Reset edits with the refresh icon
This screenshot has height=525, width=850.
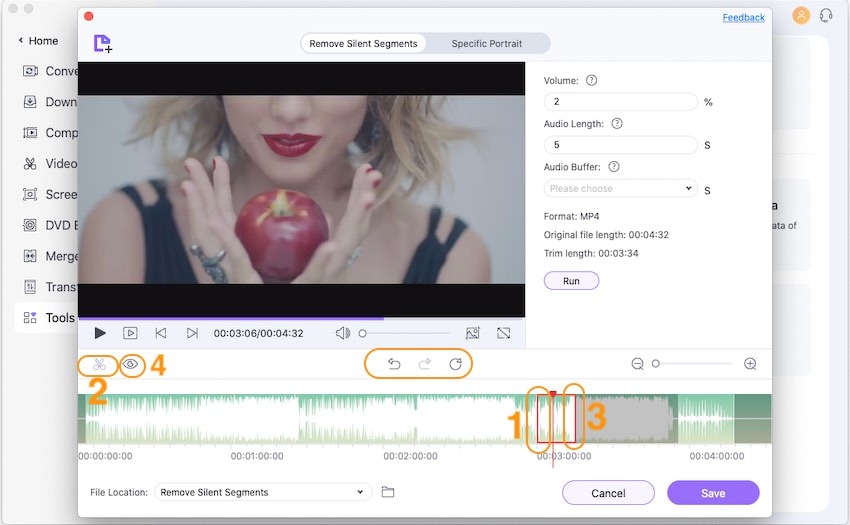tap(456, 364)
